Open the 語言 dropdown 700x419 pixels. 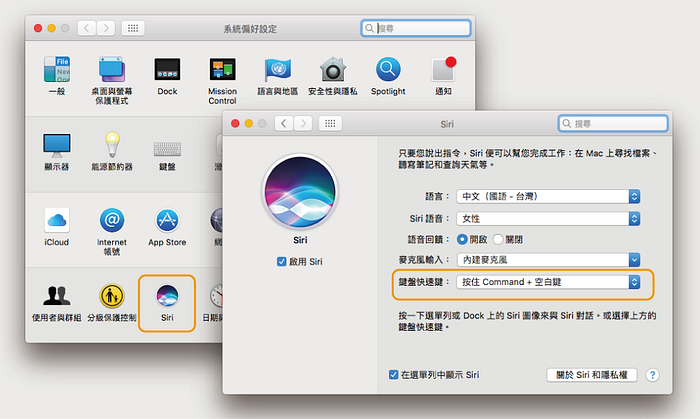548,196
